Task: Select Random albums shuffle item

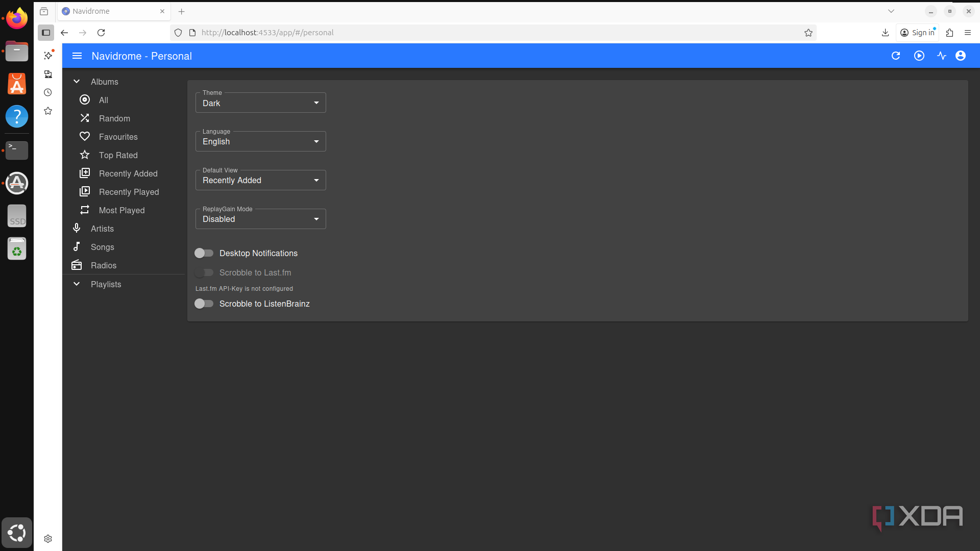Action: (x=124, y=118)
